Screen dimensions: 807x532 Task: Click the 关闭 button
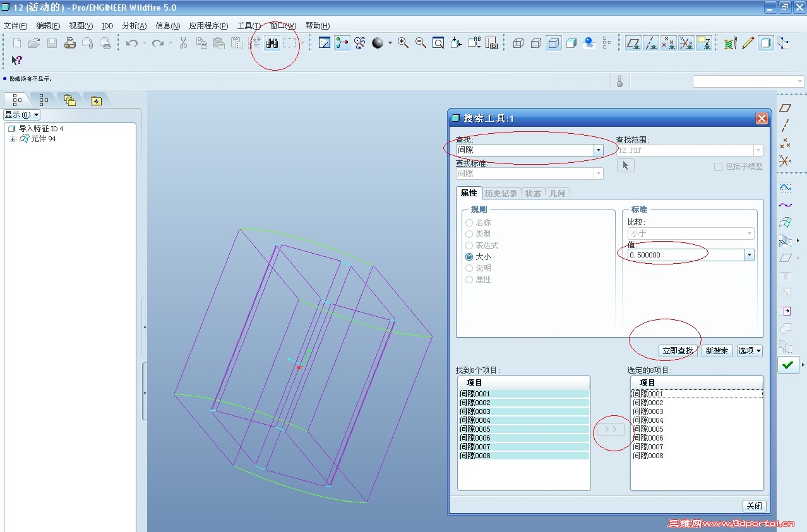755,505
